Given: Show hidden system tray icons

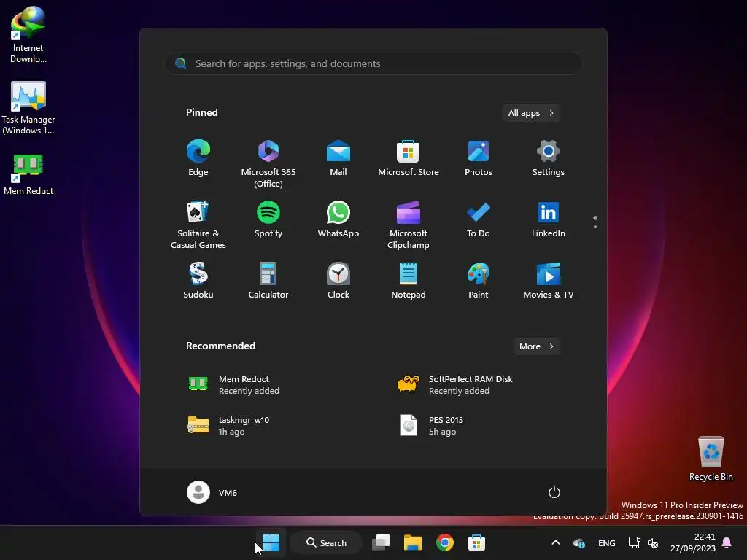Looking at the screenshot, I should (555, 542).
